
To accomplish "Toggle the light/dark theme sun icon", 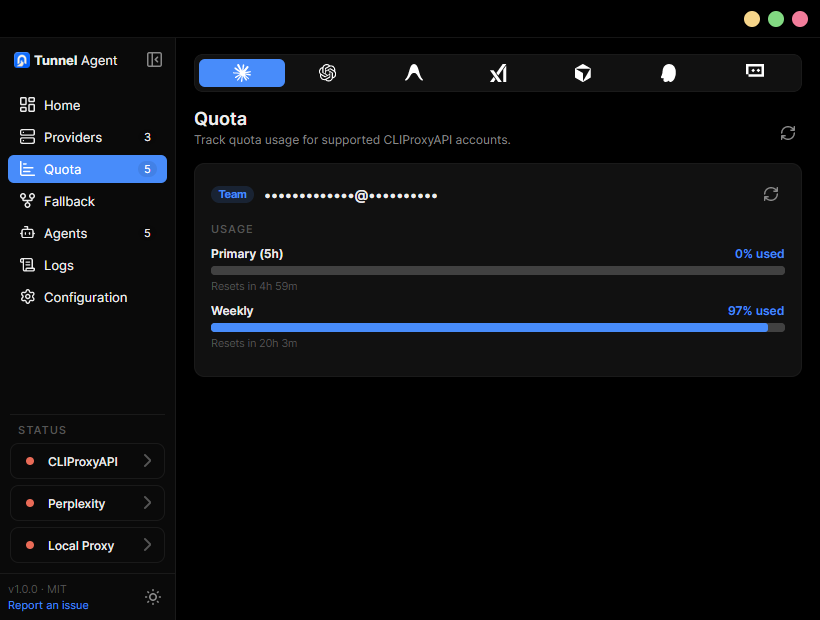I will (x=153, y=597).
